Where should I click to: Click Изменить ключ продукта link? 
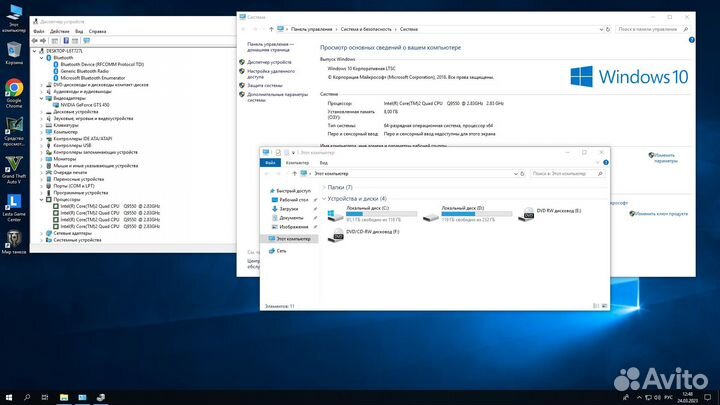[x=661, y=214]
